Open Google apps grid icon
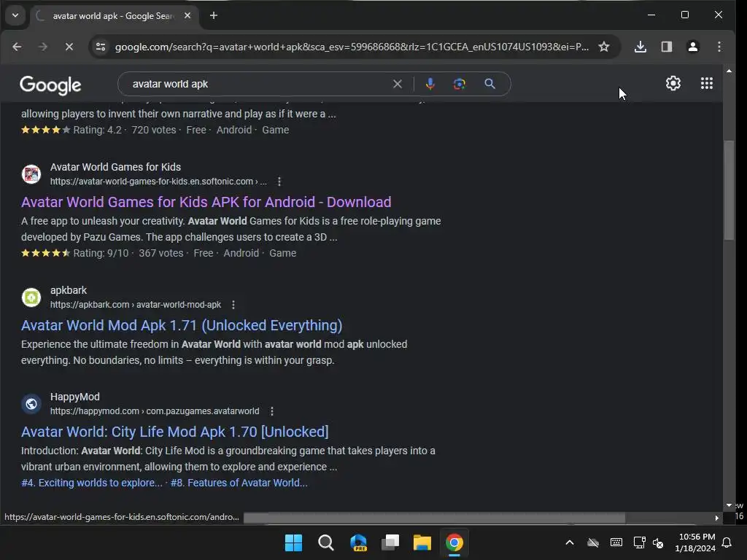Screen dimensions: 747x560 click(706, 83)
